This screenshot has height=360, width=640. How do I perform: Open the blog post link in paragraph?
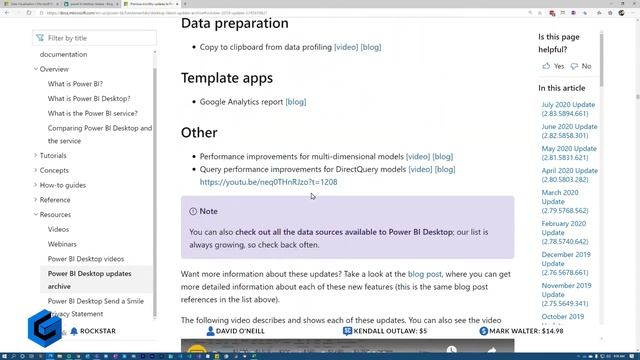pyautogui.click(x=424, y=274)
